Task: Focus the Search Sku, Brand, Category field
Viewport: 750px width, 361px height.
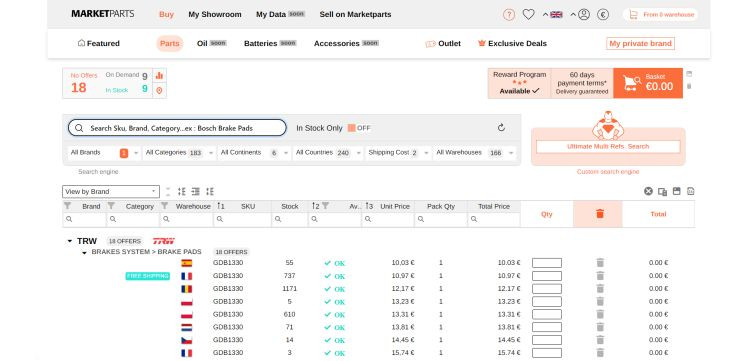Action: [x=177, y=128]
